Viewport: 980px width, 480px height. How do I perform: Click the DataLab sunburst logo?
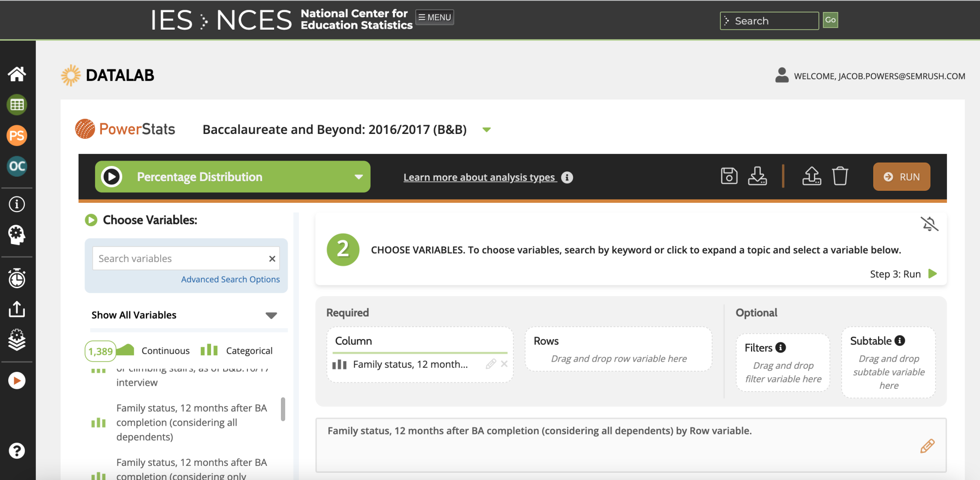(71, 75)
